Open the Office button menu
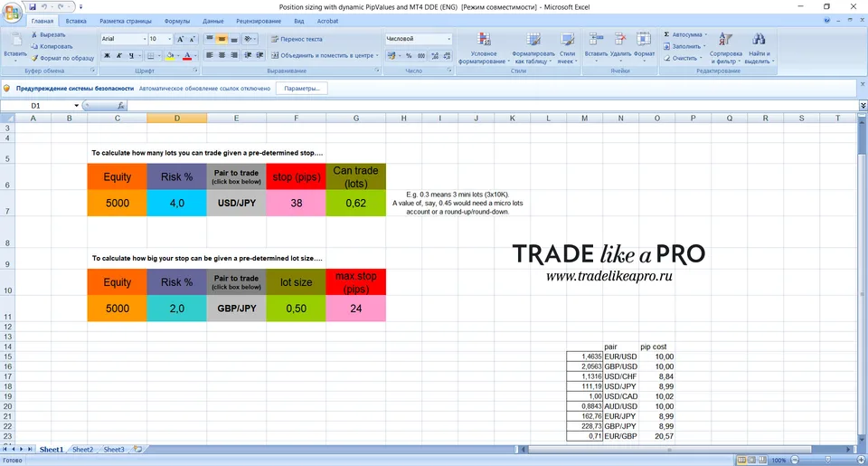This screenshot has width=868, height=466. point(12,12)
